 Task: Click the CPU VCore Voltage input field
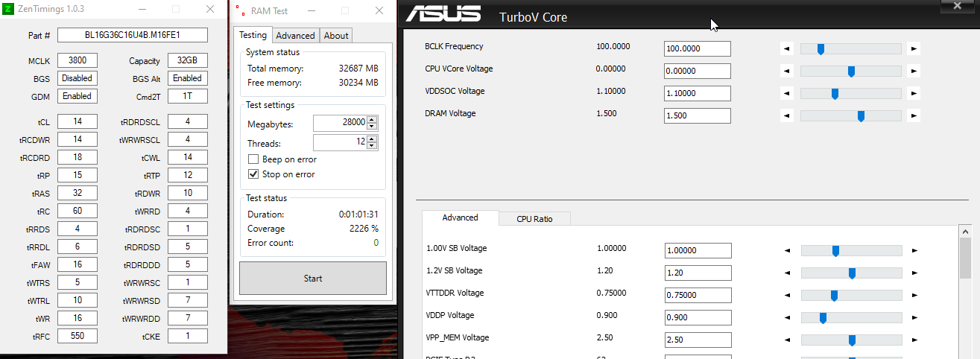point(698,71)
